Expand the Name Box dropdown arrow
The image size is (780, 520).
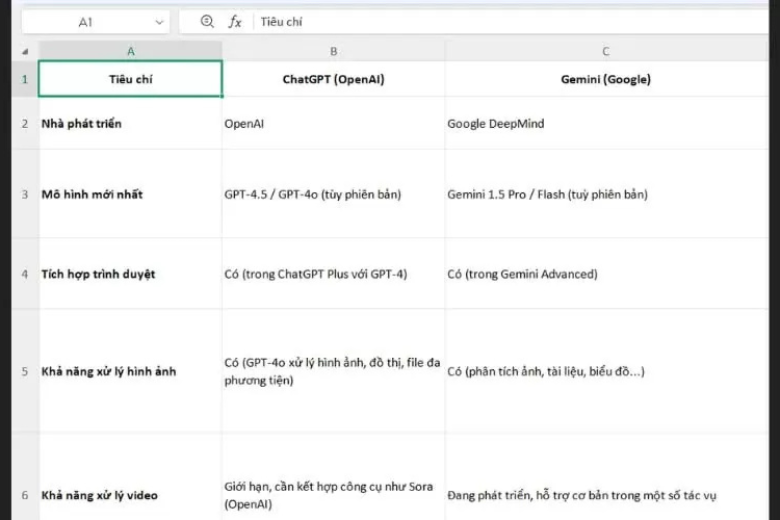coord(160,21)
